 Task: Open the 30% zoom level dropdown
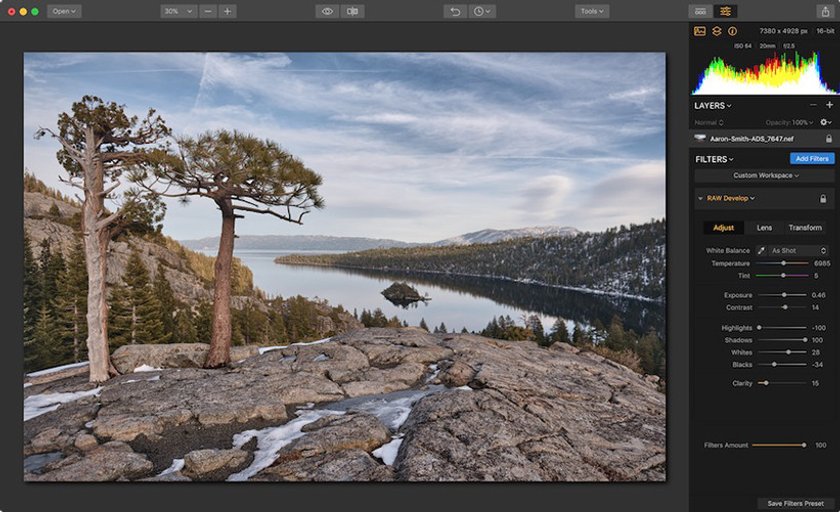coord(178,11)
